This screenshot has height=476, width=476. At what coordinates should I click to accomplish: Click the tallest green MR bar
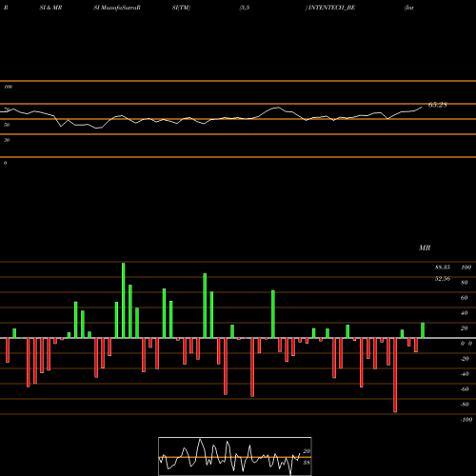click(x=124, y=300)
